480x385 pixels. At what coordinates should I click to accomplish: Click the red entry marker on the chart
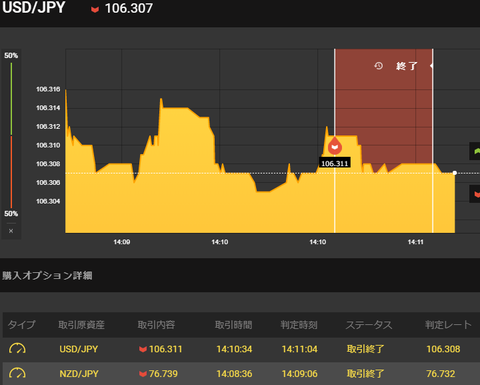335,146
